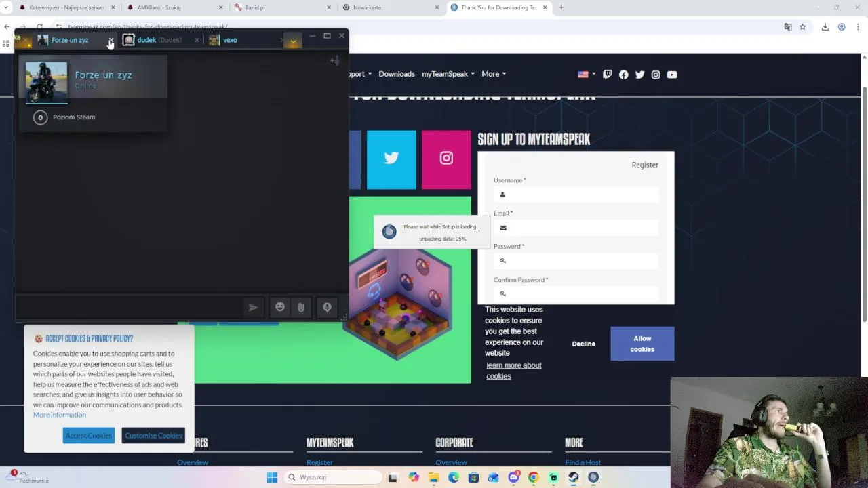Open the Find a Host footer link
868x488 pixels.
coord(583,462)
